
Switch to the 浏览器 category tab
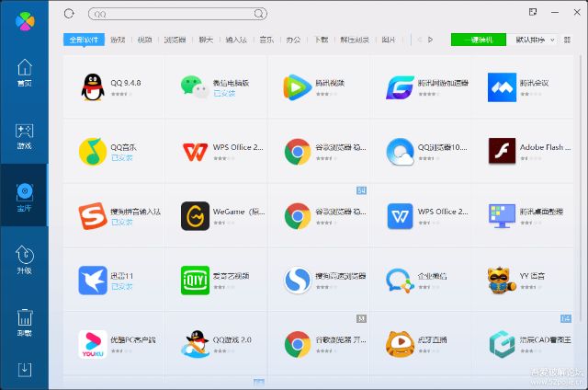pos(175,40)
